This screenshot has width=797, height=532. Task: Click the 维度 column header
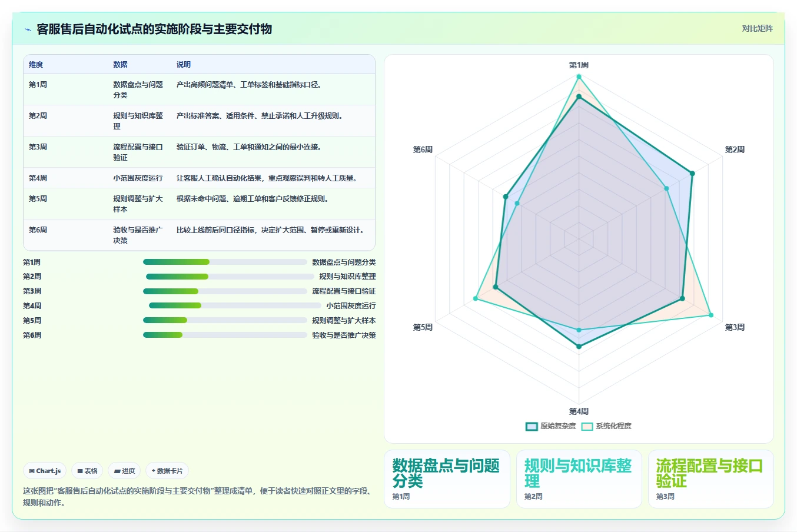pos(36,65)
